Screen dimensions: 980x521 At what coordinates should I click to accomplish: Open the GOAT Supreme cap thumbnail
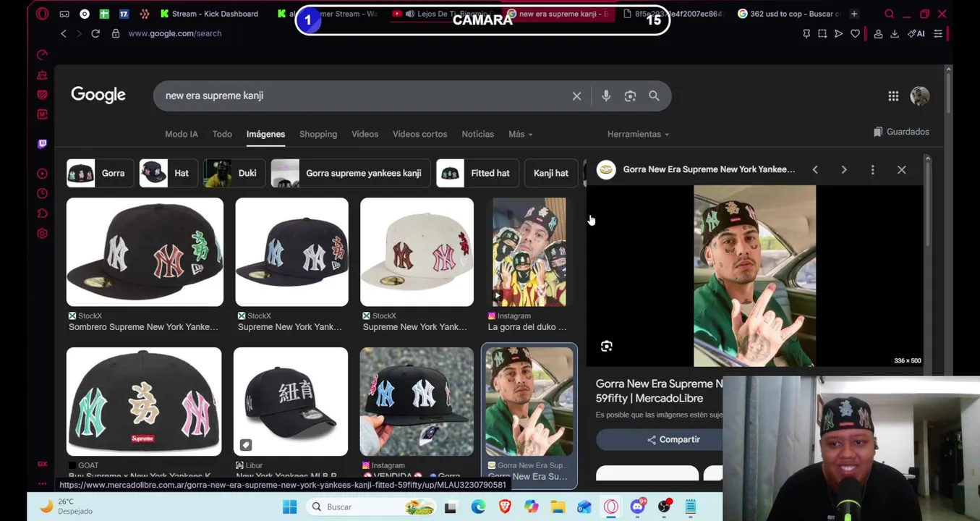(144, 402)
